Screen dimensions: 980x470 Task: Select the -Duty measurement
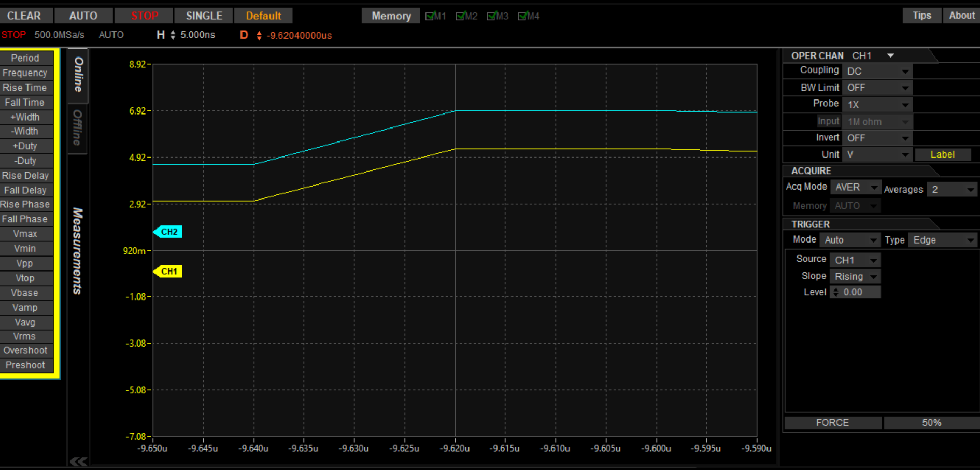pyautogui.click(x=26, y=161)
